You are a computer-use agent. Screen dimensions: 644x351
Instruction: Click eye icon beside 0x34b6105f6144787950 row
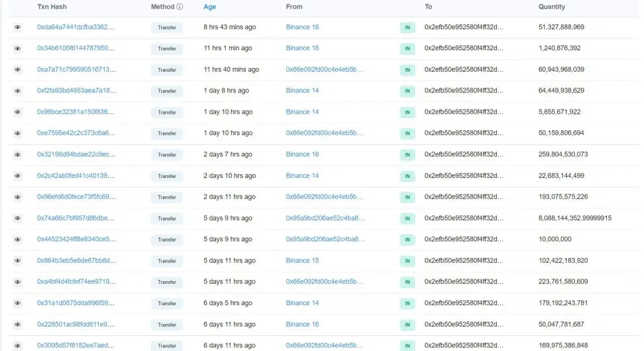[x=17, y=48]
